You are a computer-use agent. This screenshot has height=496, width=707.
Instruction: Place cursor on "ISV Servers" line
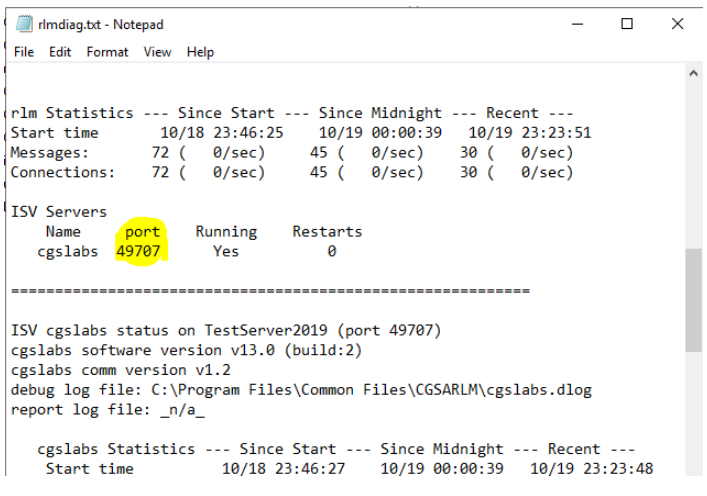(x=58, y=212)
